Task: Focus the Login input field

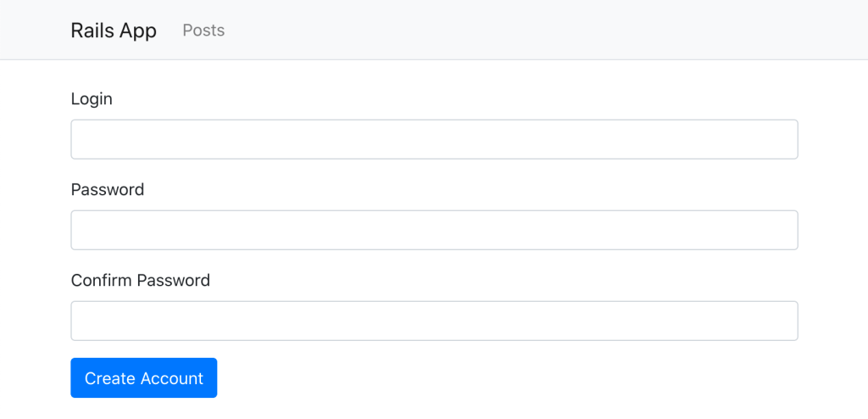Action: pos(434,139)
